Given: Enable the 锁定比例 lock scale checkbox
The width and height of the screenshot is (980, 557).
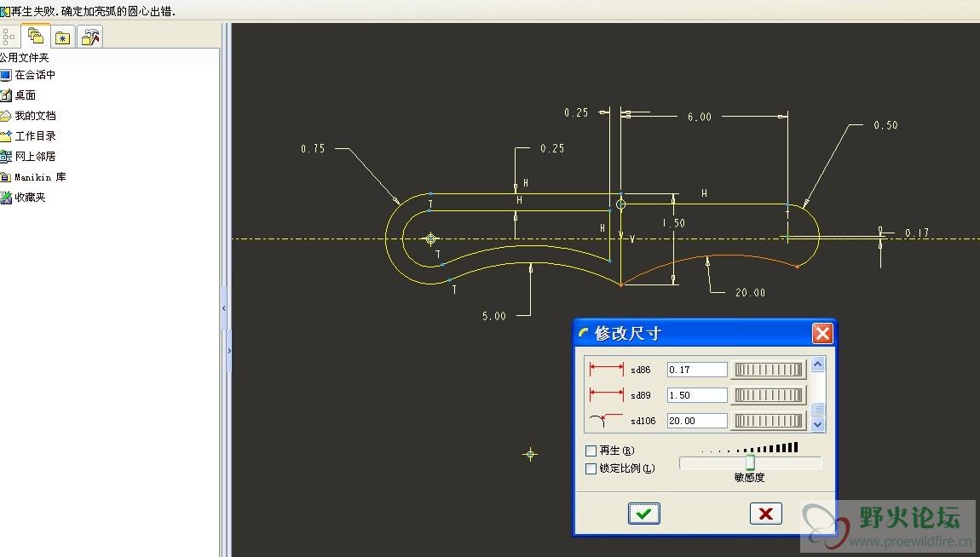Looking at the screenshot, I should [x=591, y=468].
